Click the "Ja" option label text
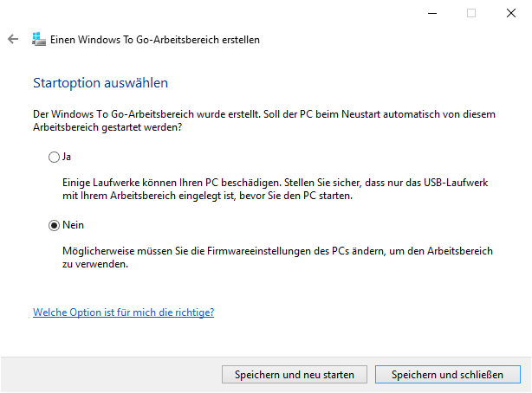 tap(66, 157)
